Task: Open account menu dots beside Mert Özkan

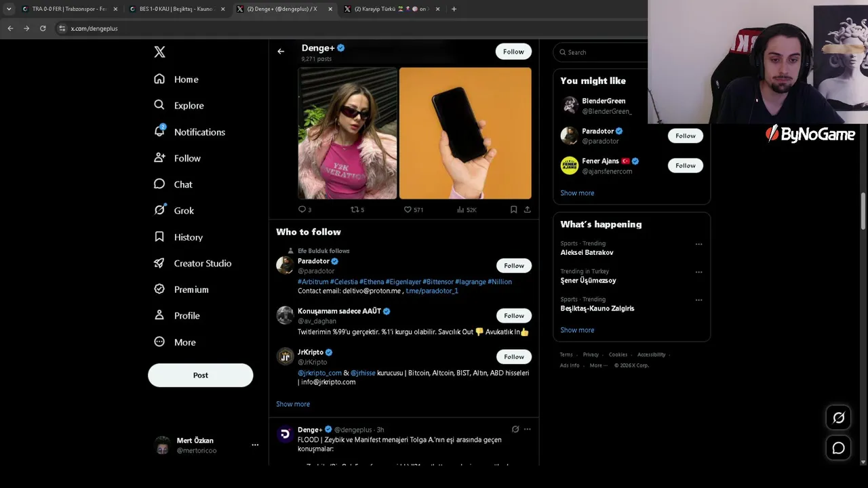Action: (x=255, y=445)
